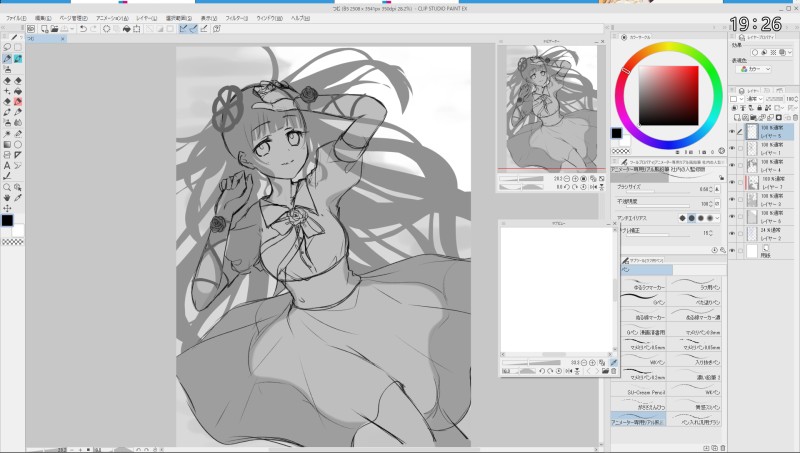This screenshot has height=453, width=800.
Task: Select the Lasso selection tool
Action: click(x=7, y=47)
